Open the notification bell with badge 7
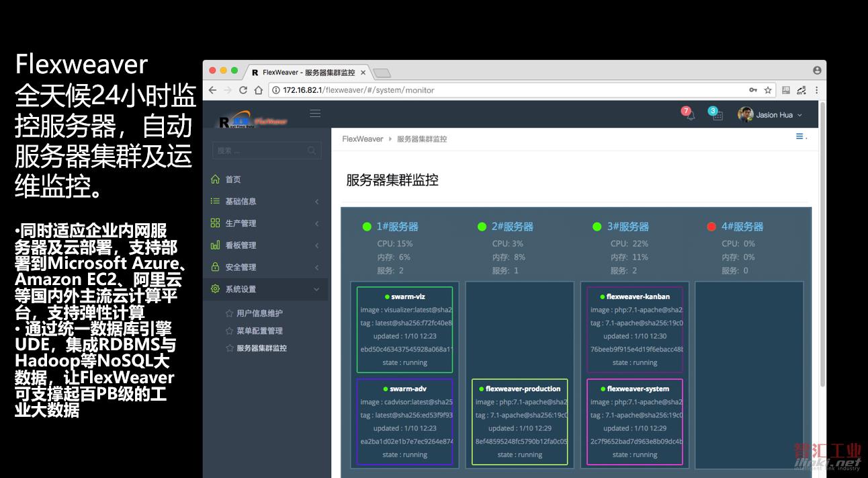 tap(689, 116)
